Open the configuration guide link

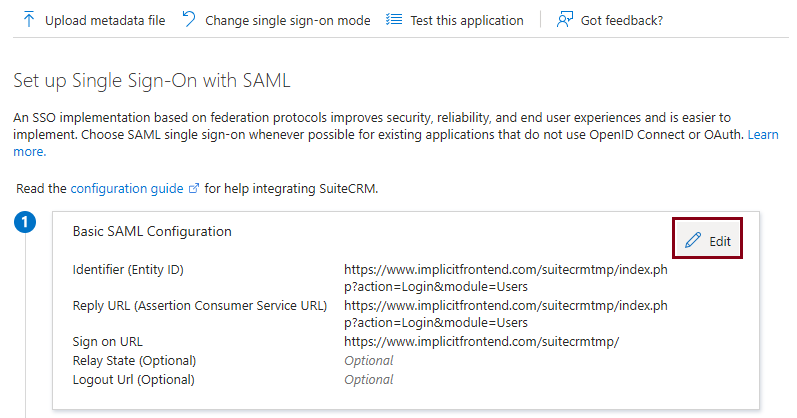click(x=127, y=189)
